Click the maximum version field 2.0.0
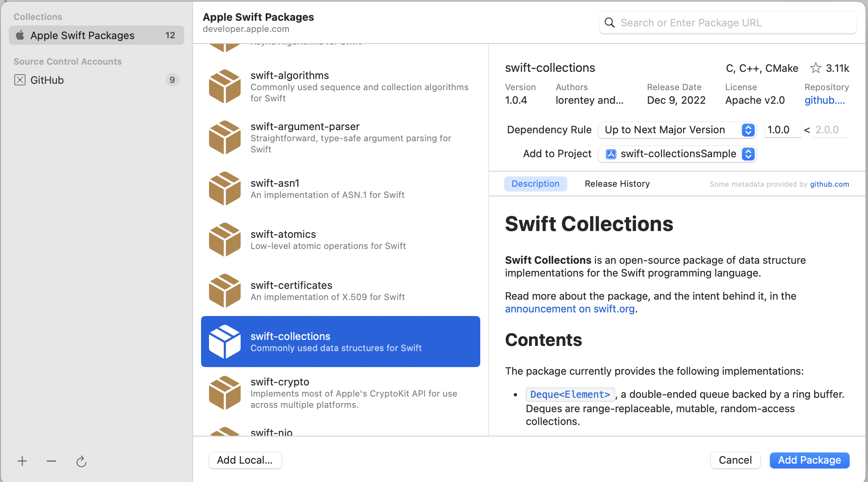The width and height of the screenshot is (868, 482). pyautogui.click(x=831, y=130)
